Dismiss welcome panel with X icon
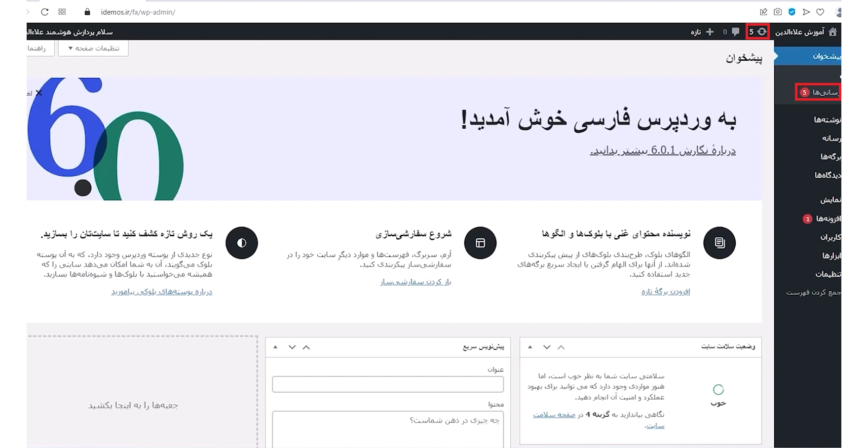 tap(38, 93)
